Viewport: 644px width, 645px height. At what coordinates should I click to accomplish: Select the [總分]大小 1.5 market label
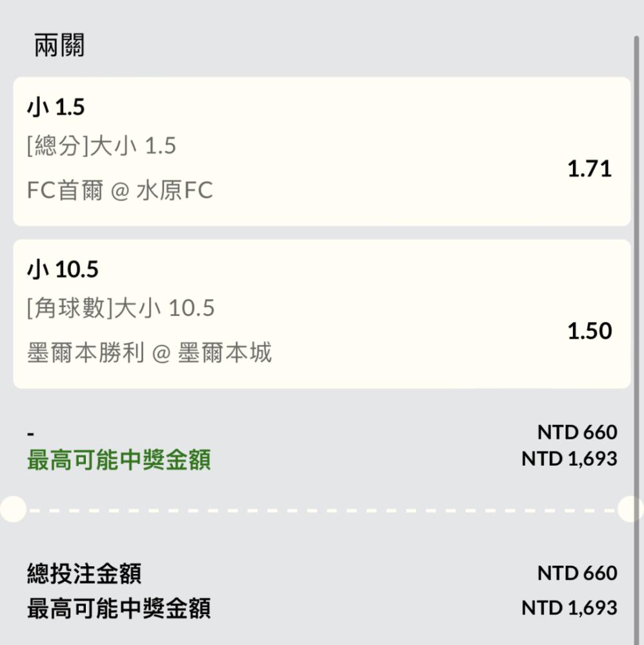click(101, 146)
